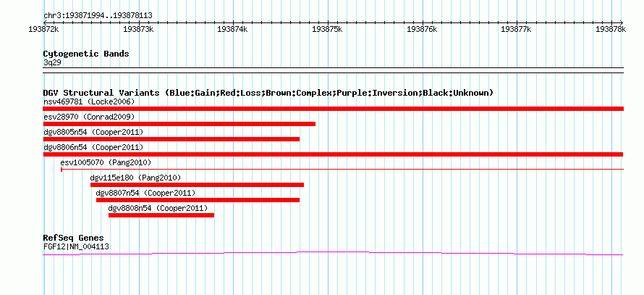
Task: Open dgv8808n54 (Cooper2011) variant label
Action: point(158,208)
